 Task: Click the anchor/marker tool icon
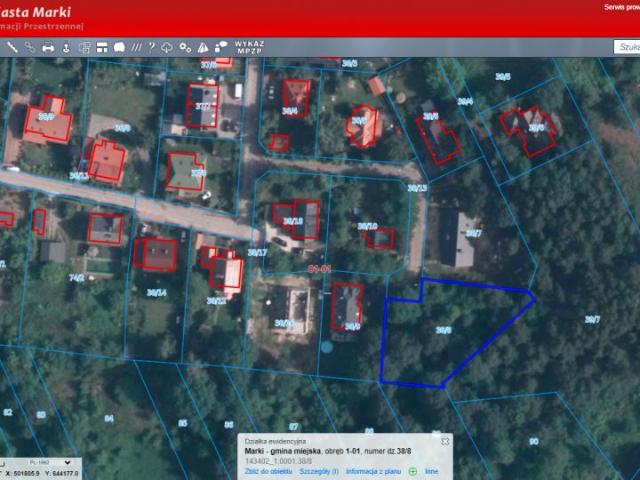pyautogui.click(x=66, y=47)
